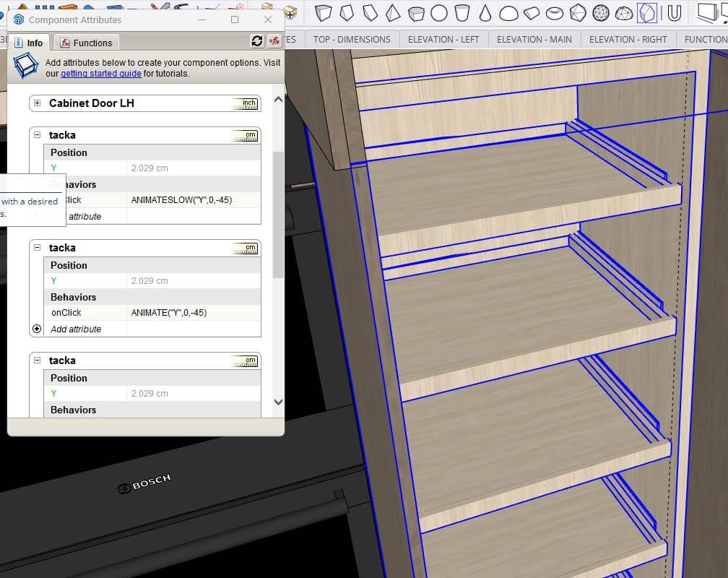Collapse the second tacka section
Viewport: 728px width, 578px height.
click(x=38, y=247)
